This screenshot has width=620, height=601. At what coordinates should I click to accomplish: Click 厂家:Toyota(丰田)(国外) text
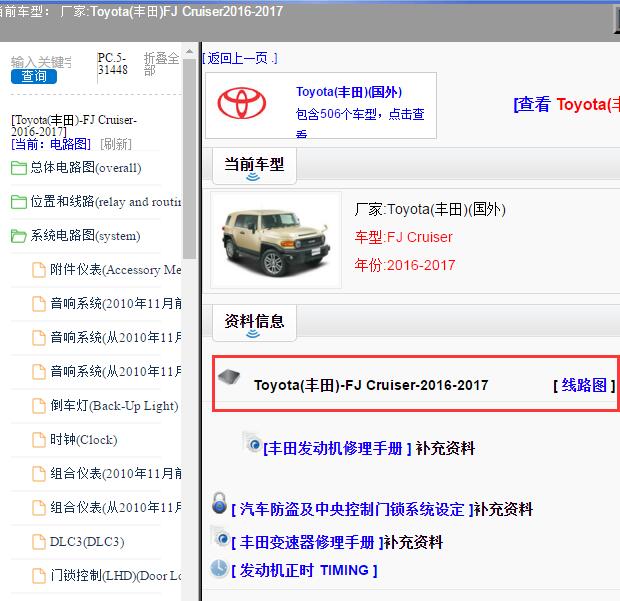(x=430, y=210)
